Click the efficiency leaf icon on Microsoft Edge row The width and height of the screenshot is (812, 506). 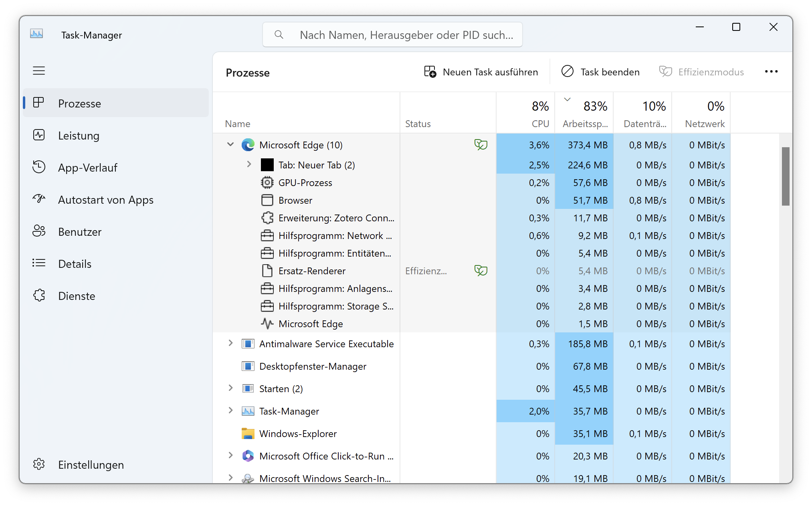click(x=481, y=144)
